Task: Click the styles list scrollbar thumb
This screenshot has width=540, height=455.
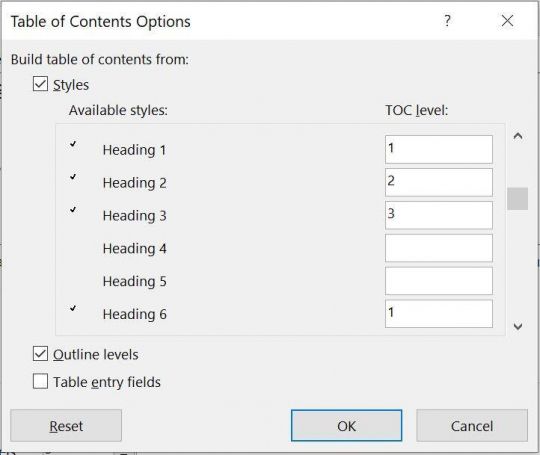Action: 517,198
